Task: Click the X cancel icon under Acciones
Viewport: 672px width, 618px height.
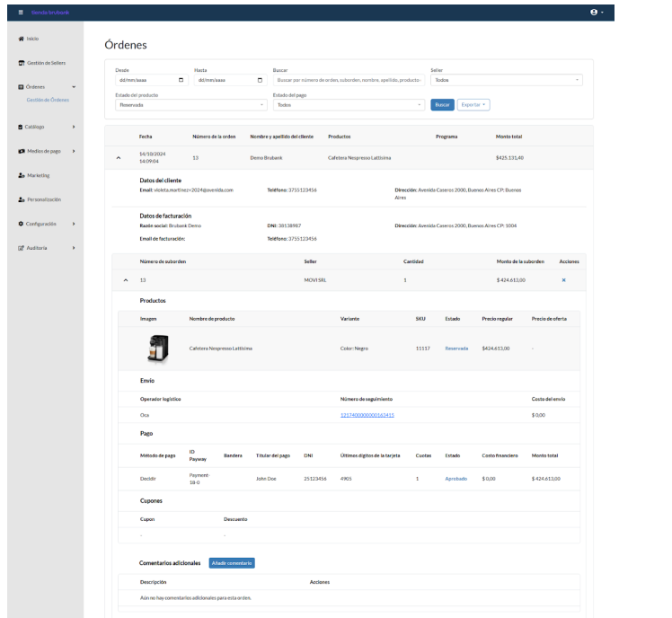Action: click(563, 281)
